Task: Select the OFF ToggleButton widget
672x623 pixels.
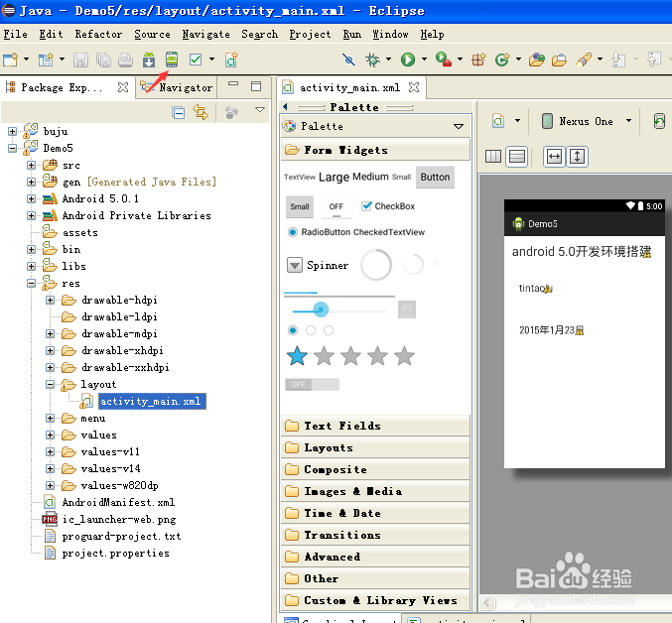Action: pos(336,206)
